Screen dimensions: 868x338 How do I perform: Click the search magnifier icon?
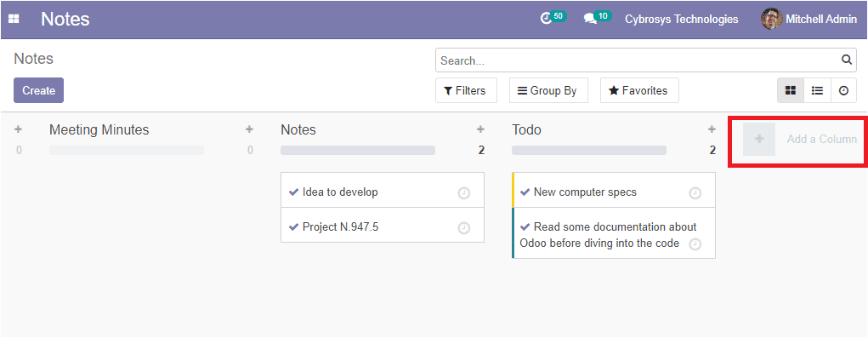(x=847, y=60)
